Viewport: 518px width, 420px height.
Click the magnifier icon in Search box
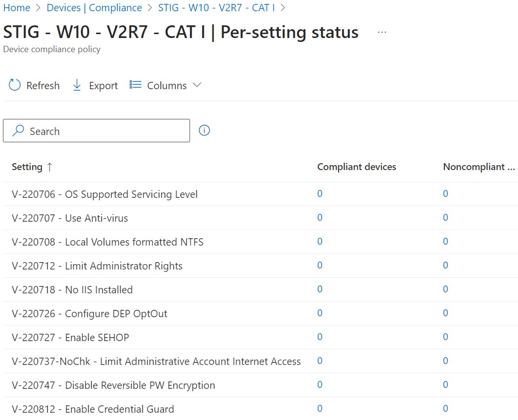(18, 131)
